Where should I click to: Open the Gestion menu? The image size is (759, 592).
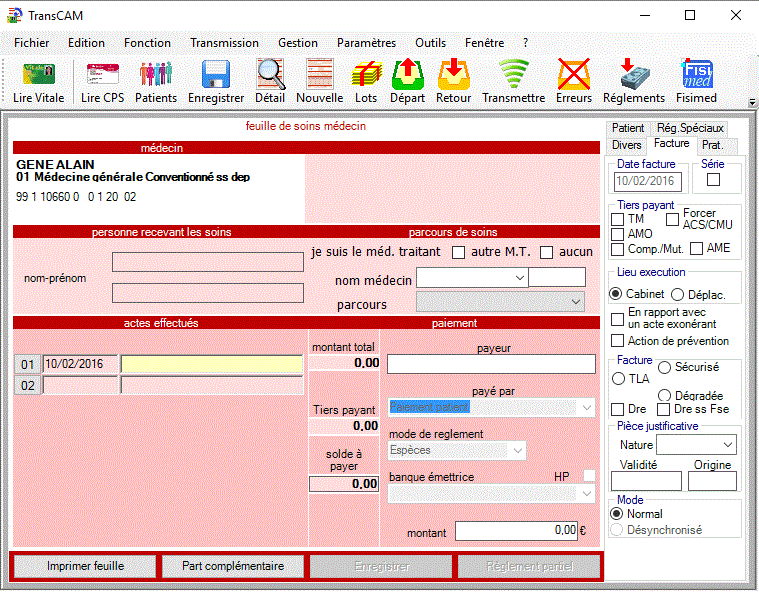click(298, 43)
